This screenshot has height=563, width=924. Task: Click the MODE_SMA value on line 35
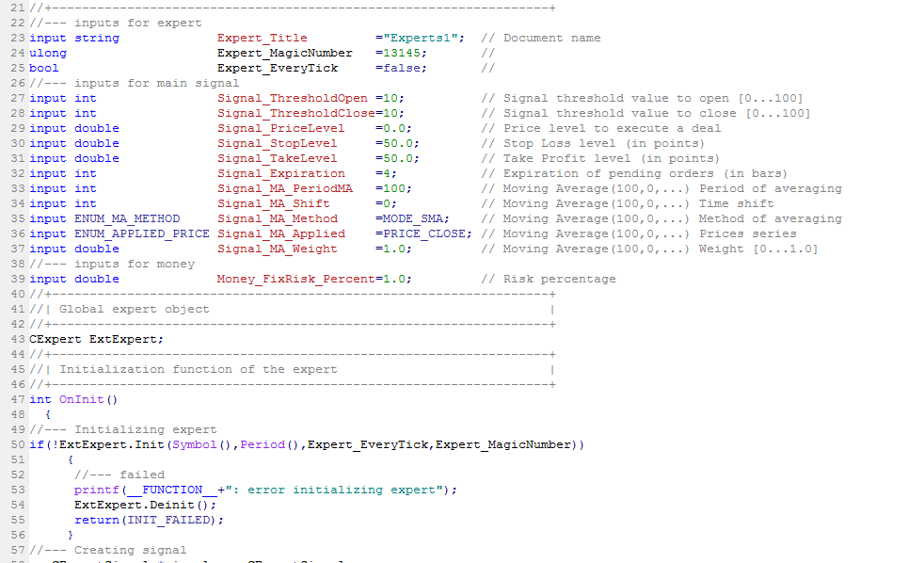click(412, 218)
